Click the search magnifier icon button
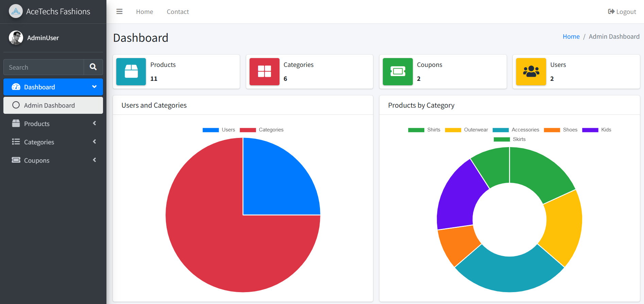Viewport: 644px width, 304px height. [93, 67]
